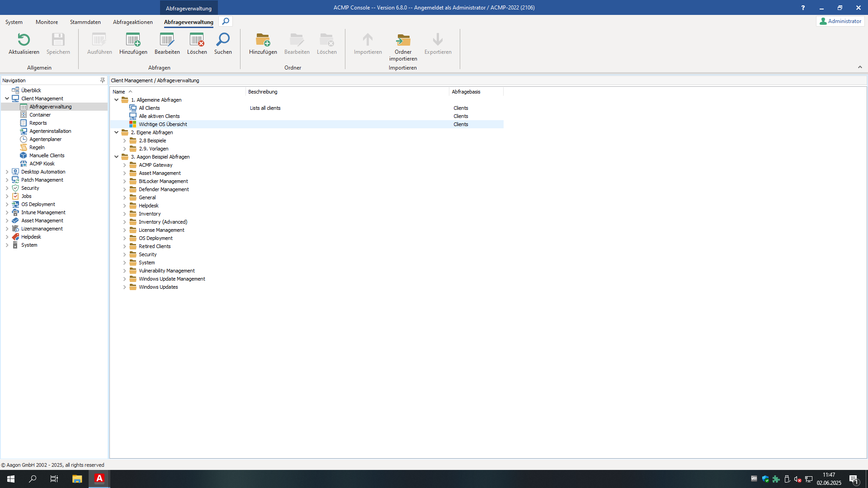Expand the BitLocker Management folder
The image size is (868, 488).
tap(125, 181)
